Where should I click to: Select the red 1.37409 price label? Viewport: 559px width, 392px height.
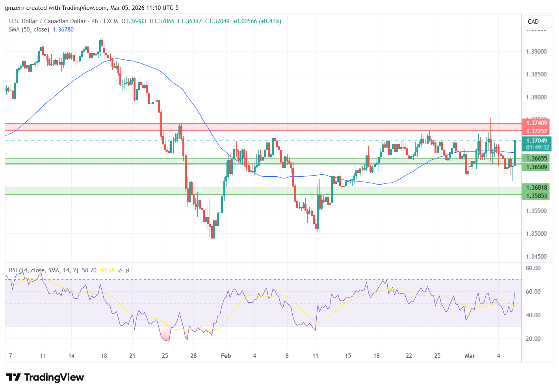pos(535,123)
